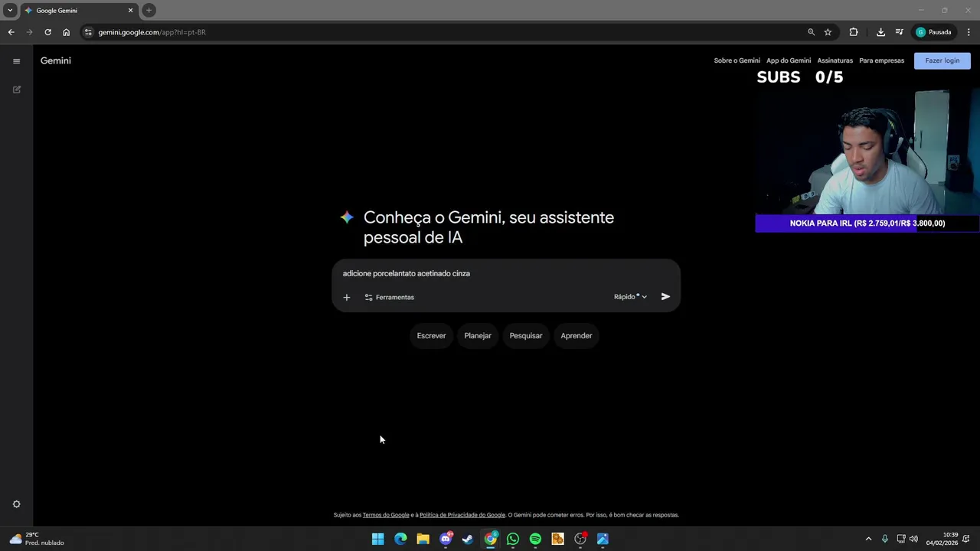The height and width of the screenshot is (551, 980).
Task: Bookmark this page with star icon
Action: pos(828,32)
